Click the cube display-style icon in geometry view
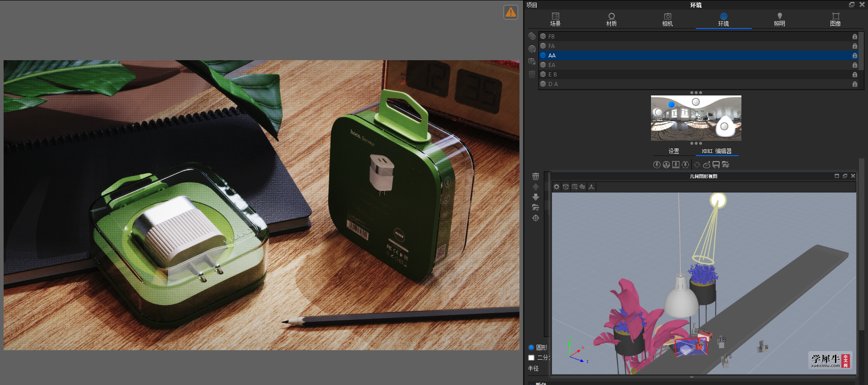 point(566,187)
